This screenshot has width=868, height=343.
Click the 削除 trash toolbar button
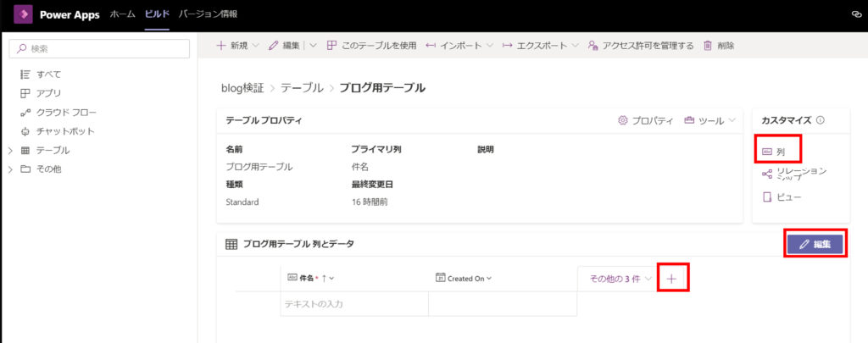tap(718, 46)
